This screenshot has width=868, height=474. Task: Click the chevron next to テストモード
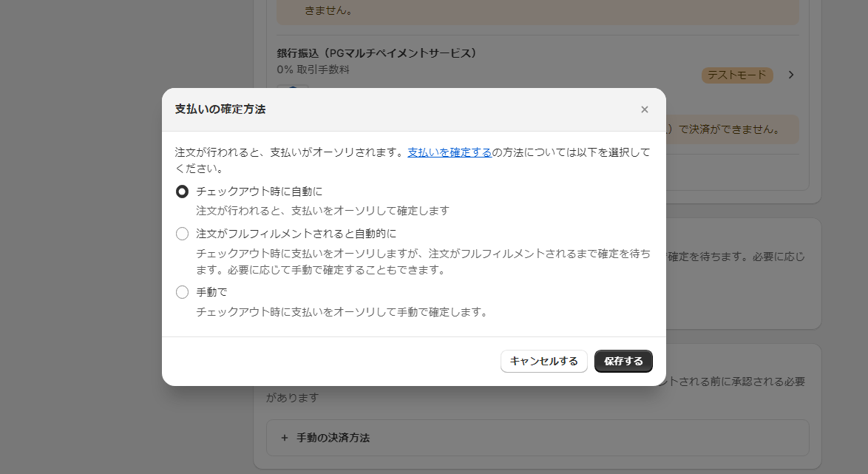(x=790, y=75)
